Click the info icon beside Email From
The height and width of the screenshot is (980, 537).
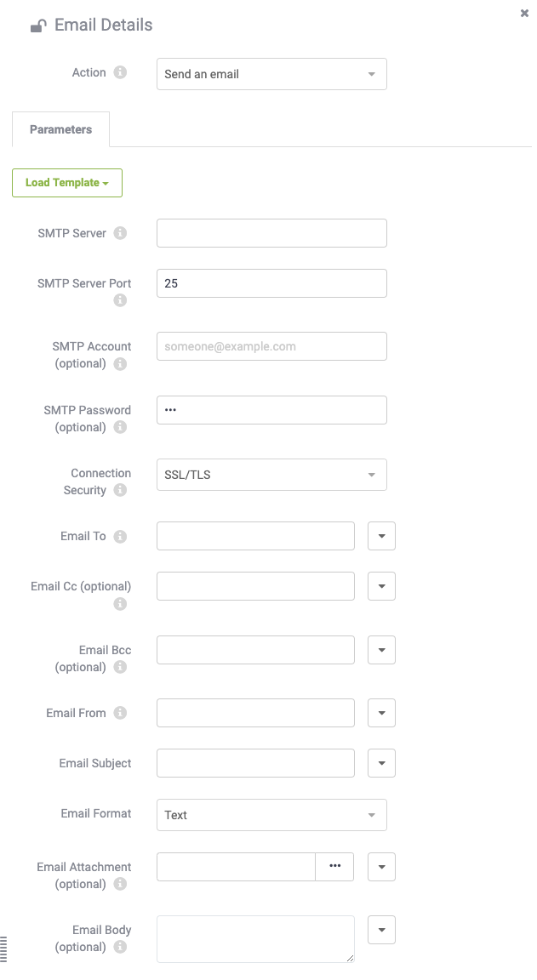(120, 713)
